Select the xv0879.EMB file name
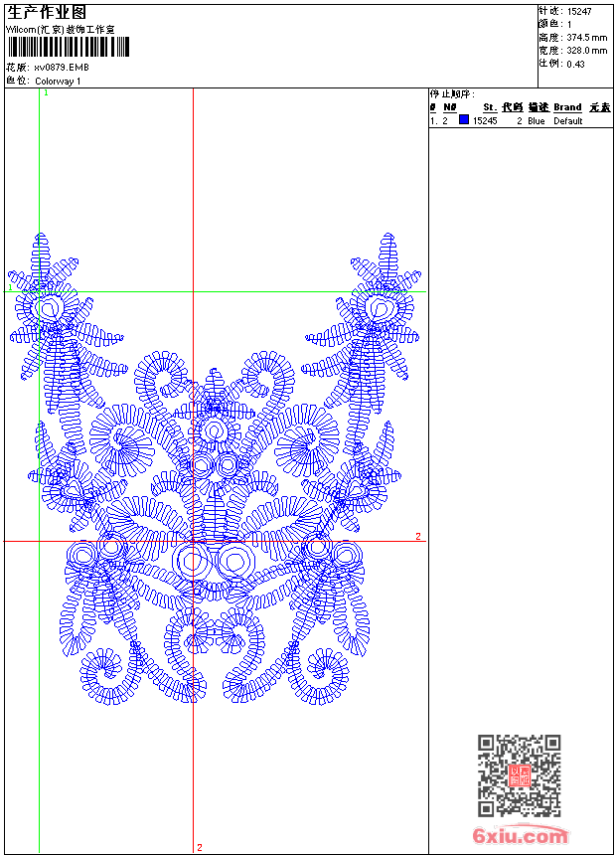616x855 pixels. [x=62, y=68]
